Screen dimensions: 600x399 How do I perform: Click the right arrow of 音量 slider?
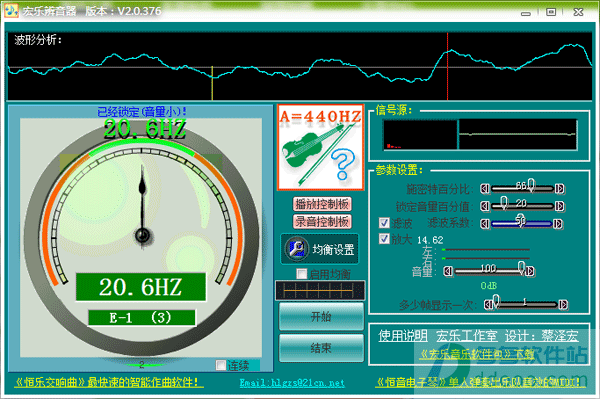click(x=530, y=271)
